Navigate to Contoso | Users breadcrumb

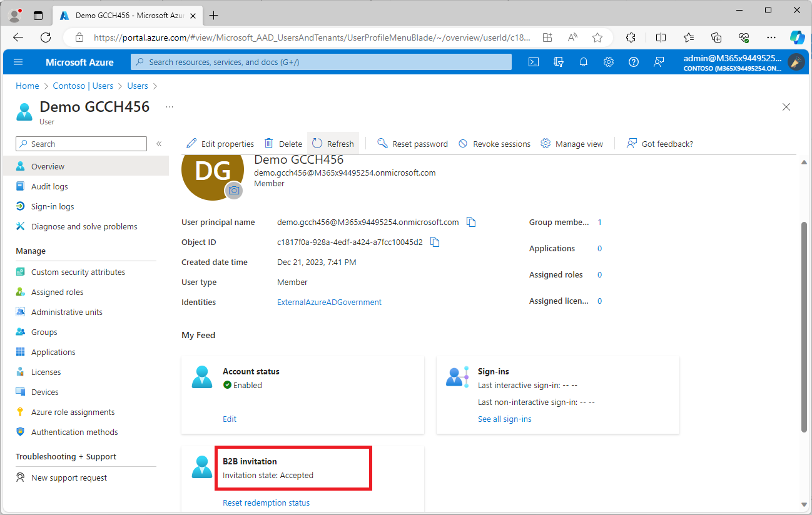[x=83, y=86]
